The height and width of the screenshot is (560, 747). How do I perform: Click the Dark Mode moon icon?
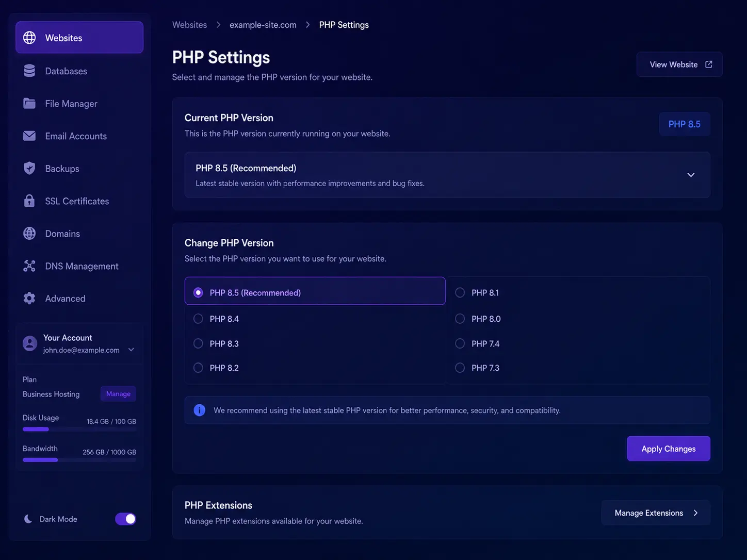tap(28, 519)
